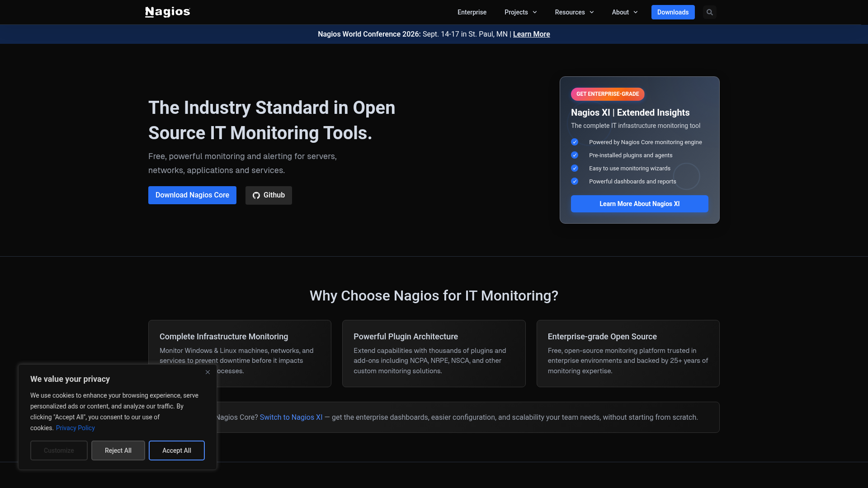Follow the Switch to Nagios XI link

pyautogui.click(x=291, y=417)
